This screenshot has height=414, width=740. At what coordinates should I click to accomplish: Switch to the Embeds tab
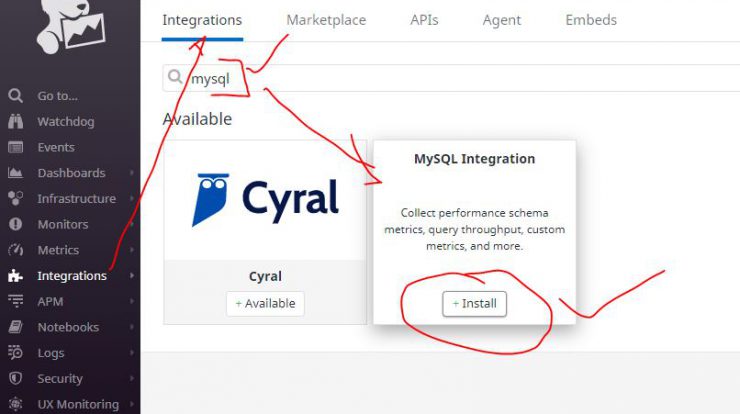591,20
